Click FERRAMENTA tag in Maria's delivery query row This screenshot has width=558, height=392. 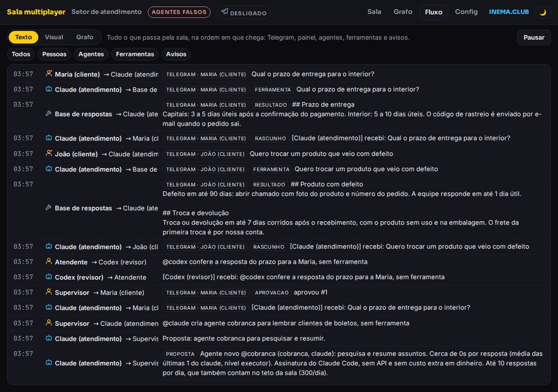(272, 90)
